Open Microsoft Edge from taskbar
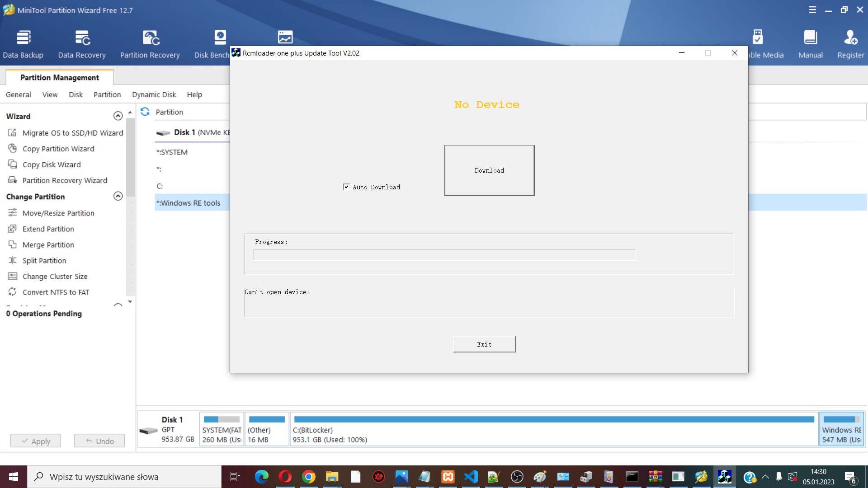 pyautogui.click(x=262, y=477)
